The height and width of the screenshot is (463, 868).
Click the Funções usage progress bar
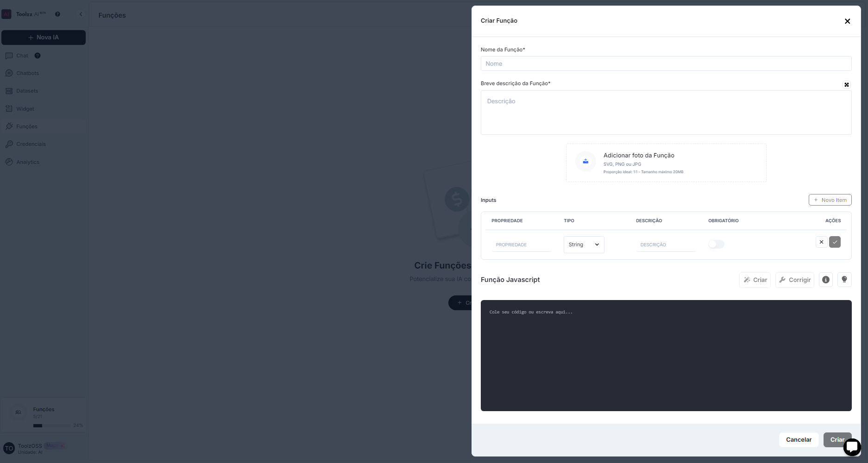click(x=51, y=425)
